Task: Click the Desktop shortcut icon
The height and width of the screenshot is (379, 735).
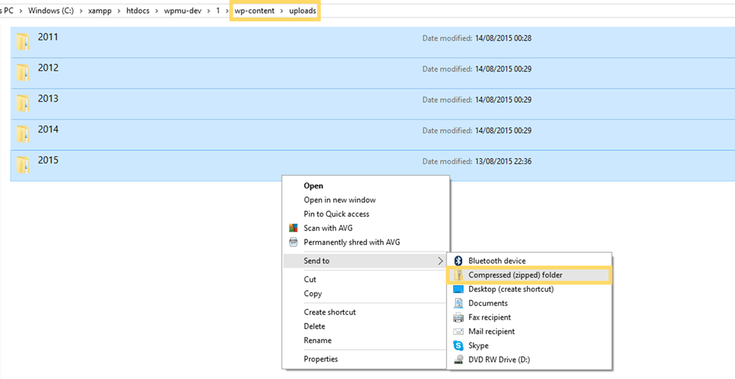Action: (458, 289)
